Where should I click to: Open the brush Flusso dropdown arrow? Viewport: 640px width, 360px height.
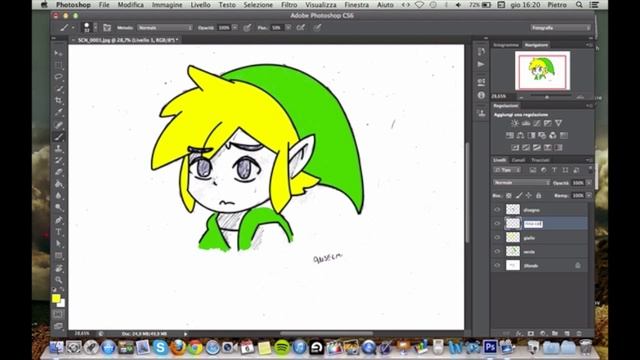(x=288, y=27)
